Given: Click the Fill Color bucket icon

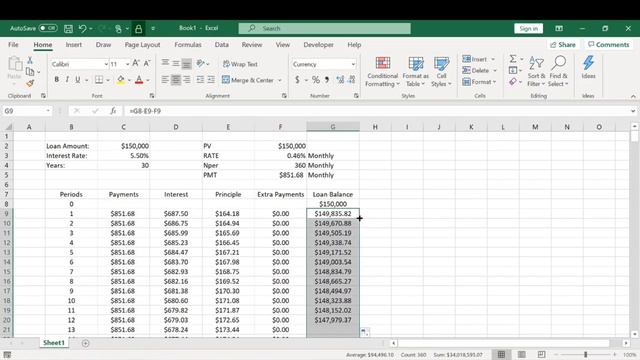Looking at the screenshot, I should click(121, 80).
